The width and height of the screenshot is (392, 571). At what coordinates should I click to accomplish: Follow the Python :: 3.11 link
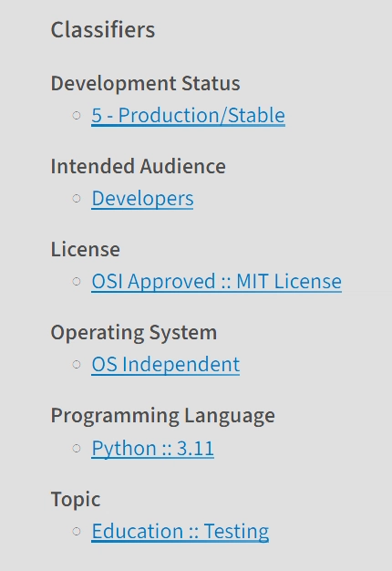click(152, 448)
